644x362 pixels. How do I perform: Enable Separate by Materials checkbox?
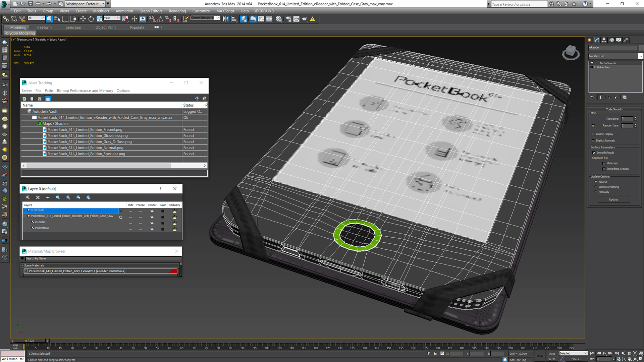[604, 164]
